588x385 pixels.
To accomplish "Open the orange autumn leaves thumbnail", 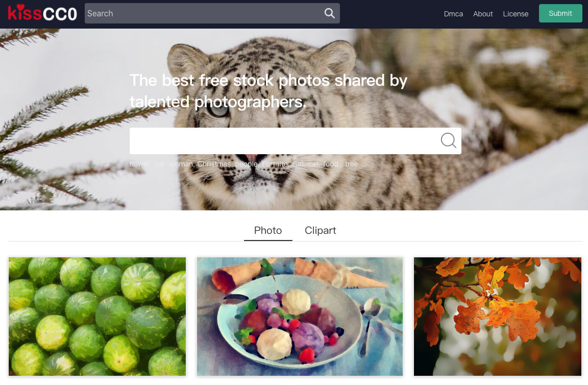I will 498,317.
